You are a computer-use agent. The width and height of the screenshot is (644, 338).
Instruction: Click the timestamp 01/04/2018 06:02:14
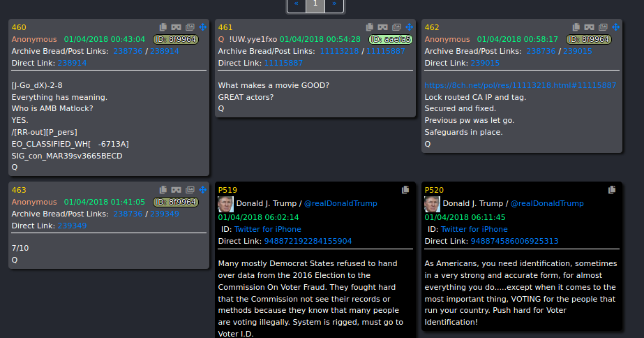point(258,217)
